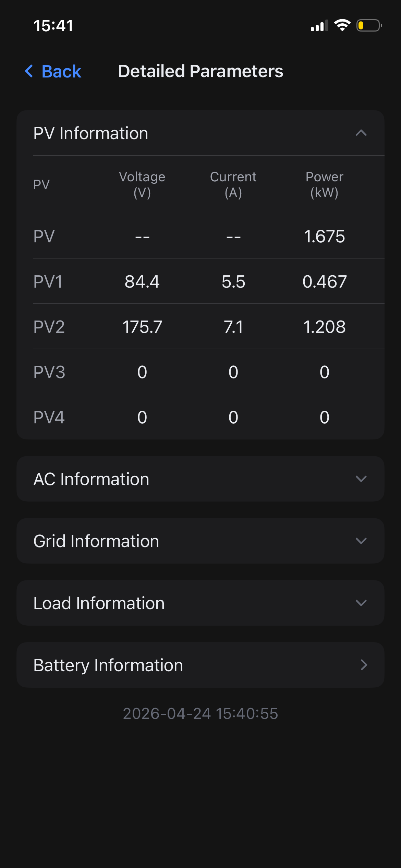Tap the Voltage (V) column header
This screenshot has height=868, width=401.
click(x=142, y=185)
